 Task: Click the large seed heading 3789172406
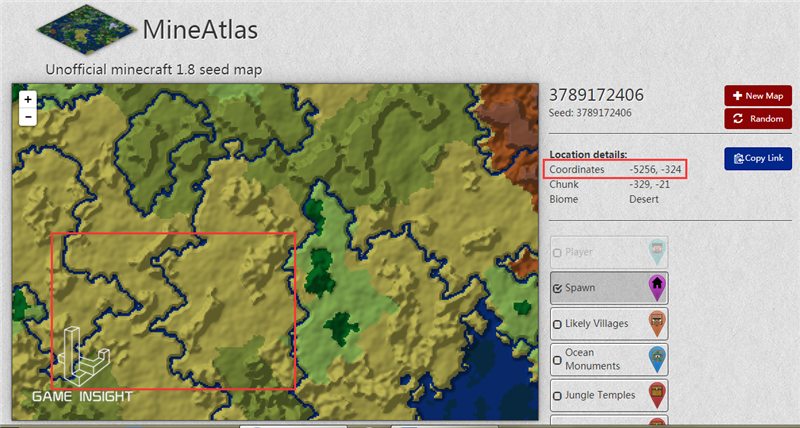point(596,95)
